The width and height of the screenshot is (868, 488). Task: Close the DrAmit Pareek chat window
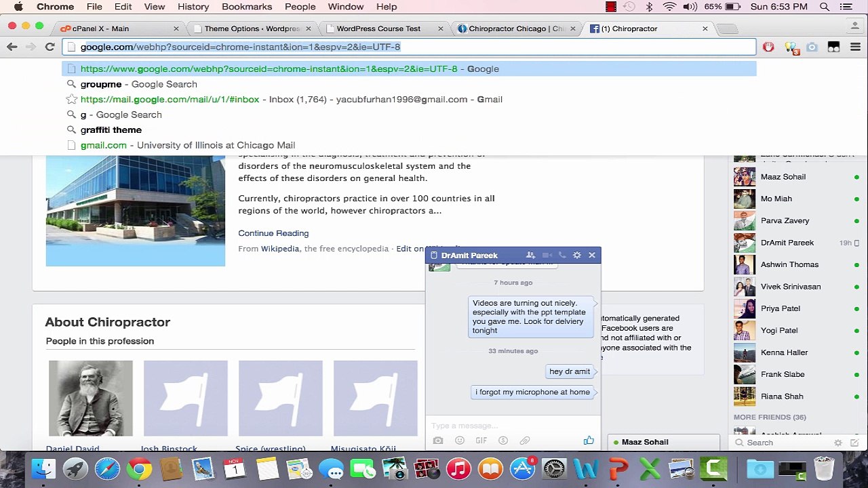click(592, 256)
